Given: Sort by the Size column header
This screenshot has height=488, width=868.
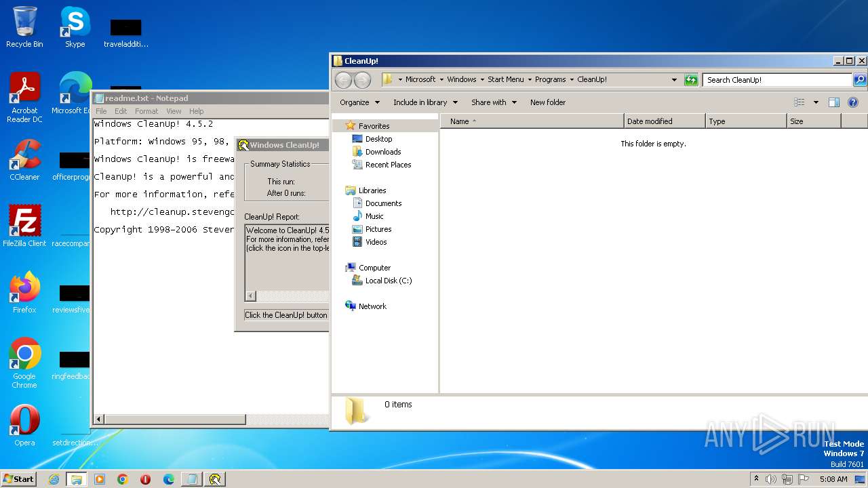Looking at the screenshot, I should coord(814,121).
